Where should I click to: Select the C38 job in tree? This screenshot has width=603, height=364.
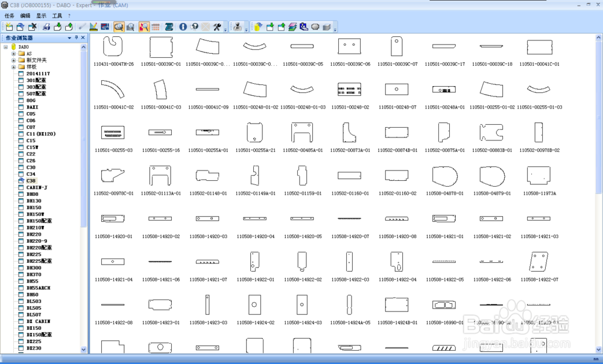pos(31,181)
